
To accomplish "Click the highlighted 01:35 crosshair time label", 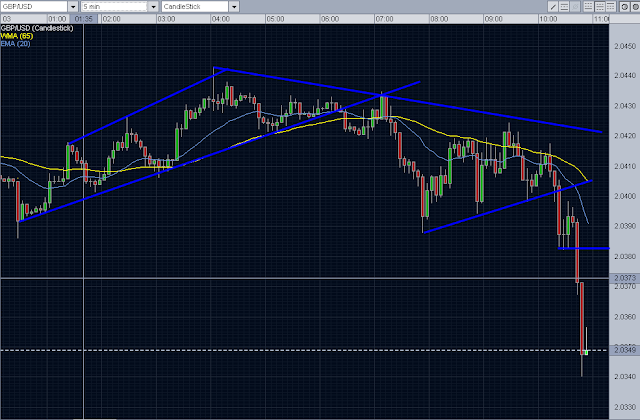I will pyautogui.click(x=84, y=19).
